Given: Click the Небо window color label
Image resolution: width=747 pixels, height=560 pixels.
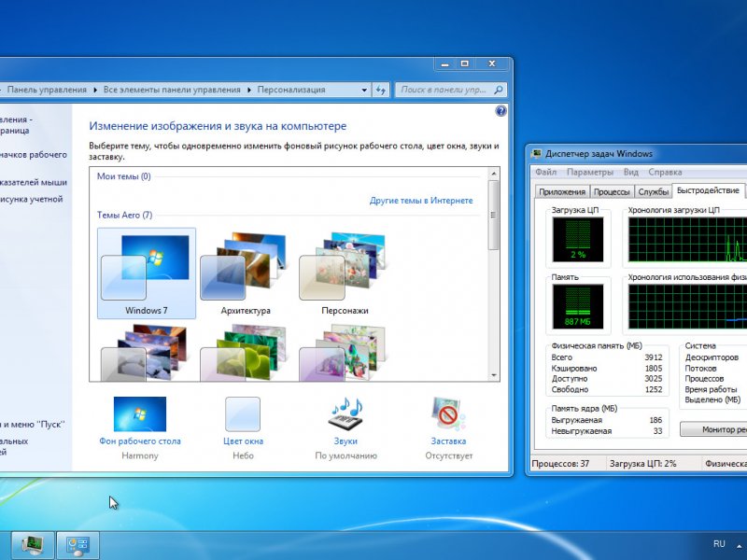Looking at the screenshot, I should coord(243,455).
